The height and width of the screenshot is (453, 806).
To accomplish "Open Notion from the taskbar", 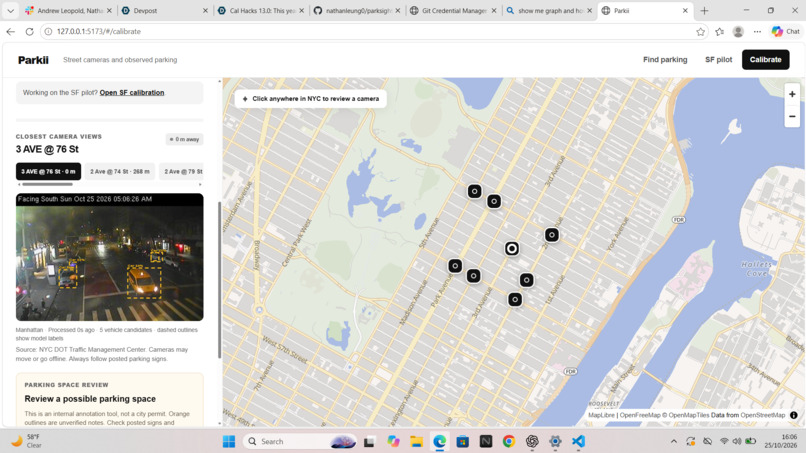I will [x=486, y=441].
